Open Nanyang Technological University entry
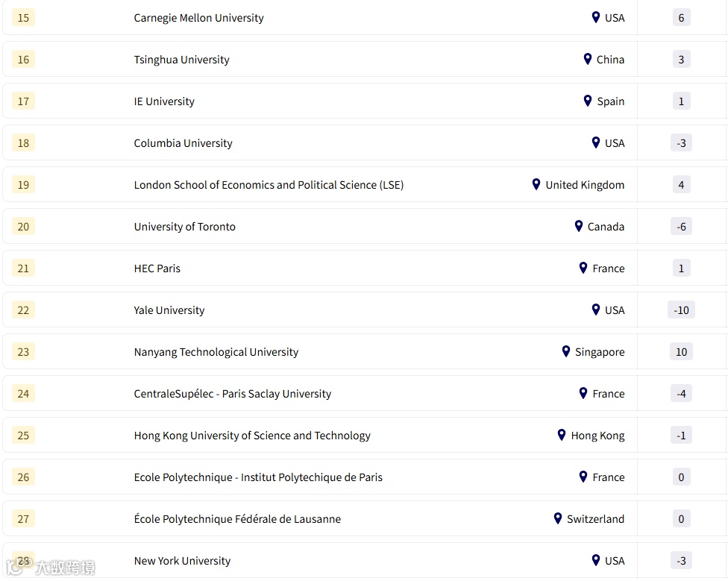 (x=216, y=352)
